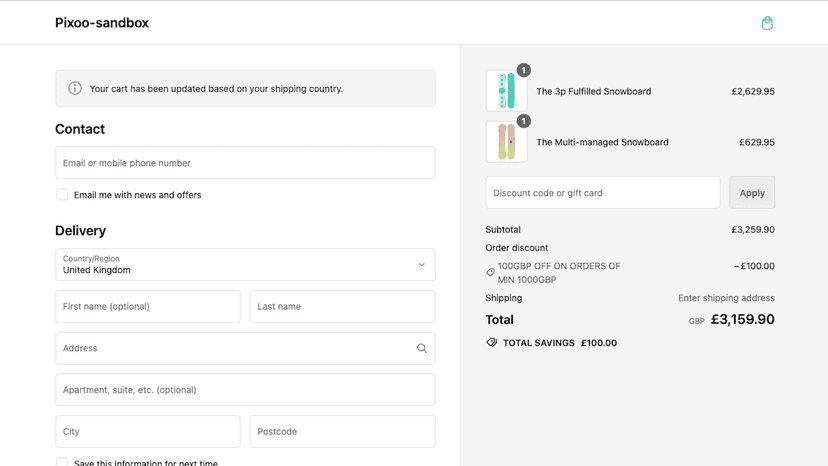The width and height of the screenshot is (828, 466).
Task: Click the Shipping label in order summary
Action: click(504, 298)
